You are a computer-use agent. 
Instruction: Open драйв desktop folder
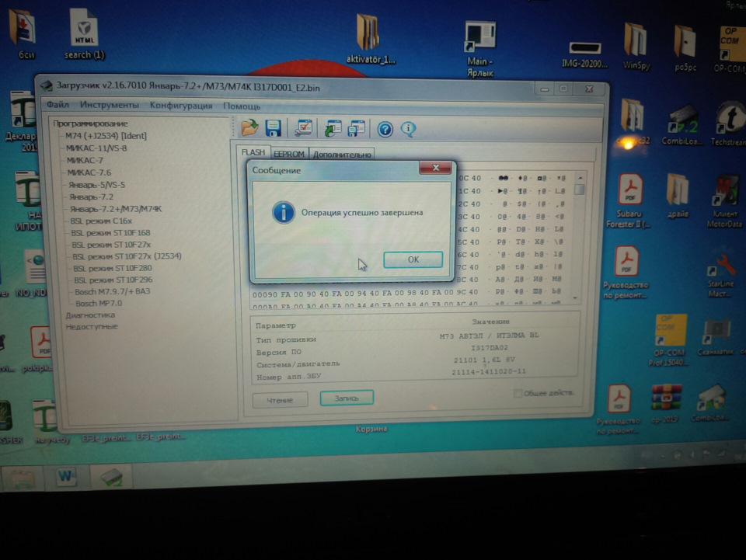coord(678,196)
